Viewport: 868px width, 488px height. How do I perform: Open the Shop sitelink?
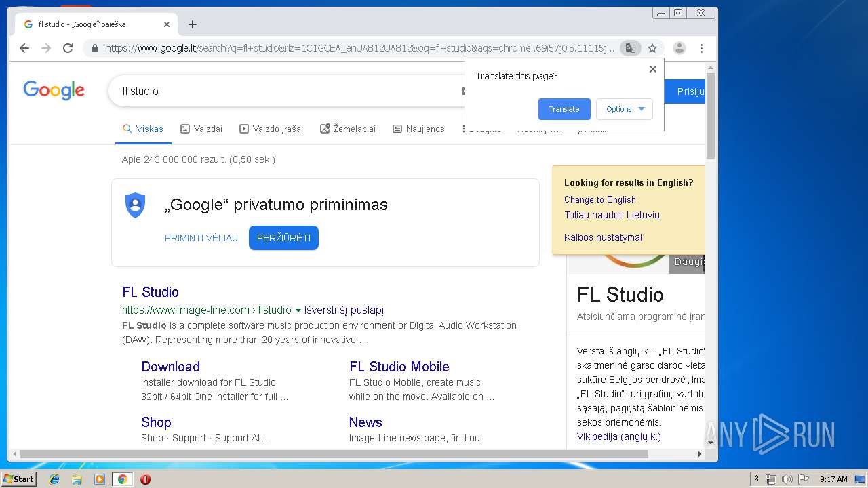click(x=156, y=422)
